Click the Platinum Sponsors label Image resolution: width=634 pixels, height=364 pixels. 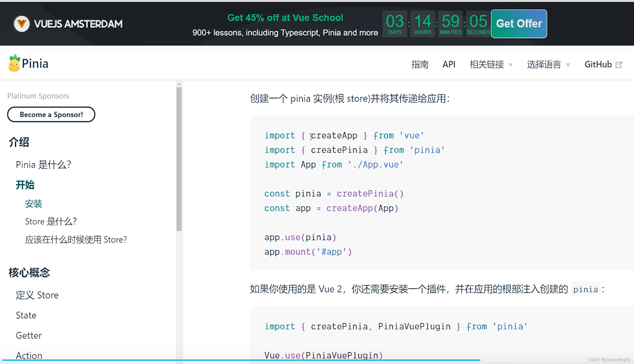pos(38,96)
